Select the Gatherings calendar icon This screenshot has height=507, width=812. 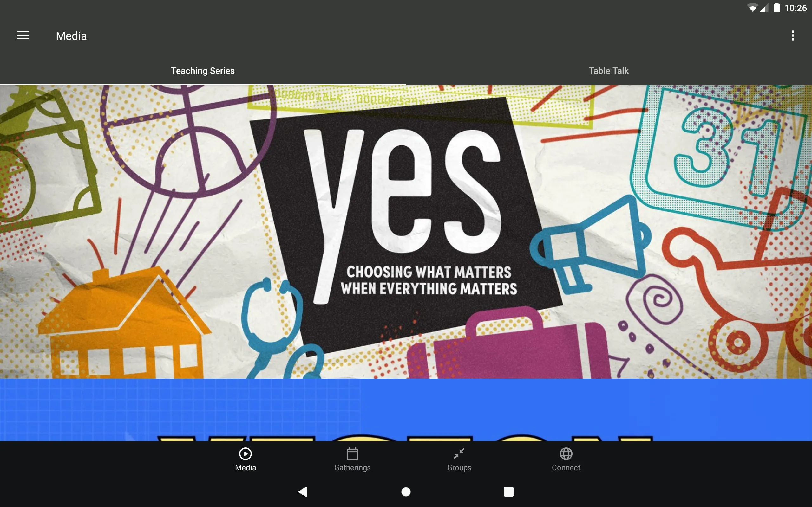tap(352, 453)
